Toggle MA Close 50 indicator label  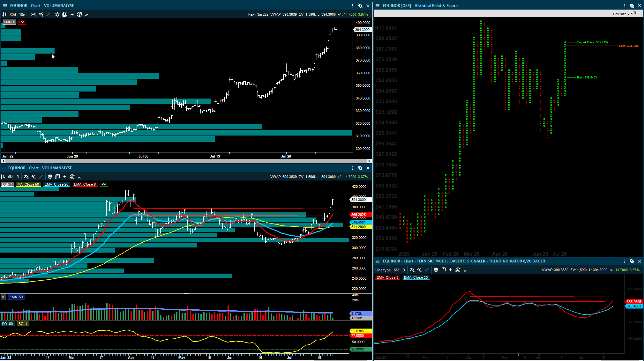click(28, 184)
